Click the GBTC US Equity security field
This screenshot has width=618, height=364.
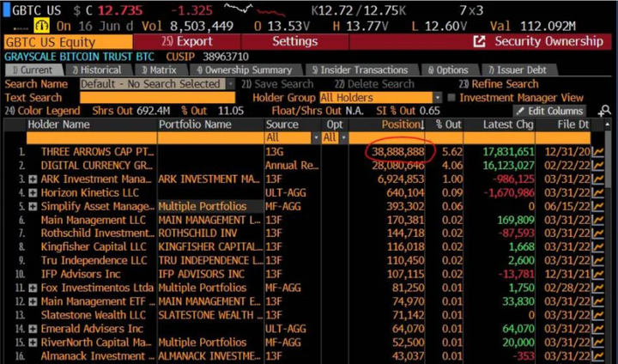68,42
